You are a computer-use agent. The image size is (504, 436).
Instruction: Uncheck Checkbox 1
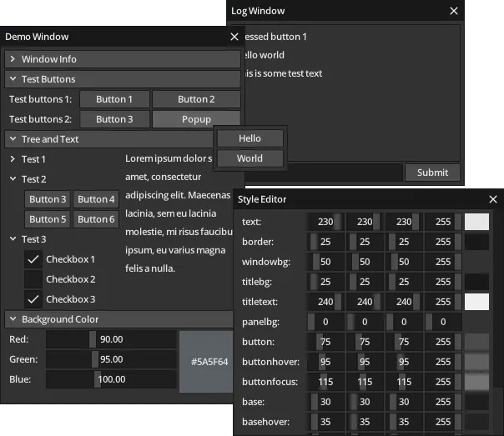(33, 259)
